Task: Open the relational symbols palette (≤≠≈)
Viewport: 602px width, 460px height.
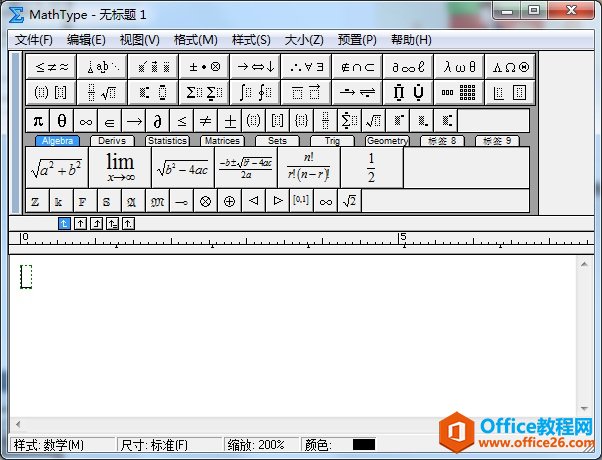Action: tap(51, 67)
